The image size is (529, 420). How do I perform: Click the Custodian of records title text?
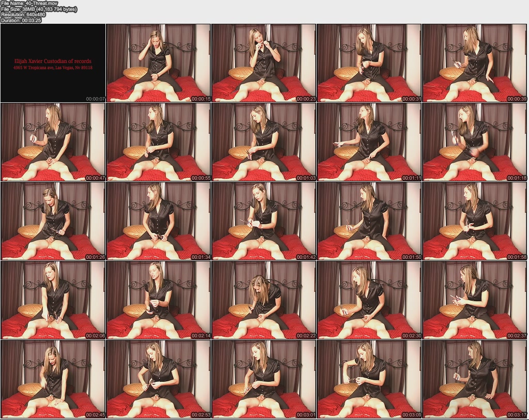click(53, 61)
